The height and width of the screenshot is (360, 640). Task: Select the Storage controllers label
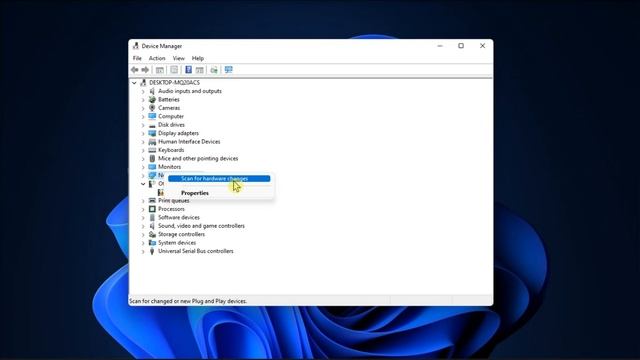181,234
